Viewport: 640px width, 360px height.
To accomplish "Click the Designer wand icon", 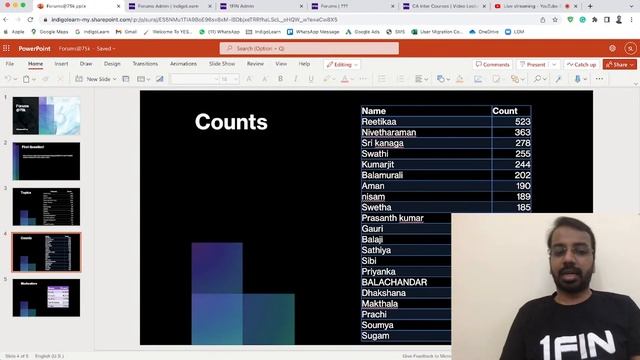I will 558,79.
